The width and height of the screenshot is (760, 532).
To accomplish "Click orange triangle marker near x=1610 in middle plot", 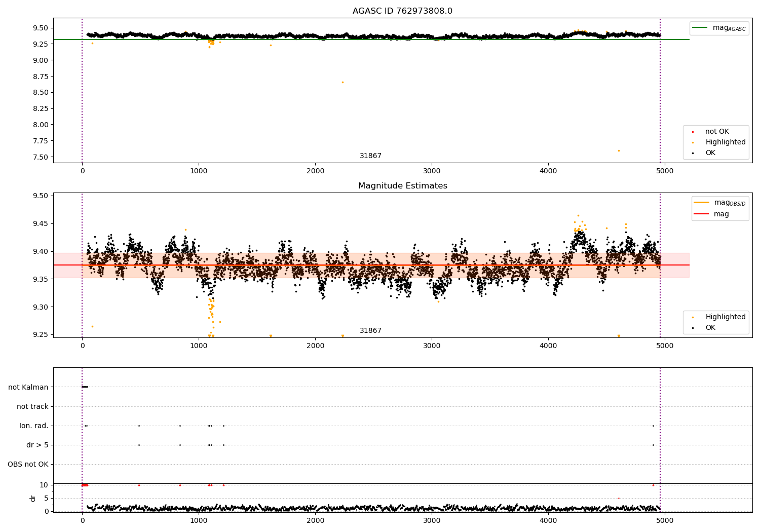I will coord(271,336).
